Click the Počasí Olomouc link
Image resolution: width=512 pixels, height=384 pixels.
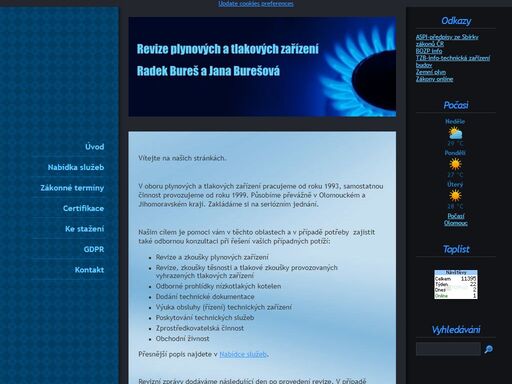(456, 219)
